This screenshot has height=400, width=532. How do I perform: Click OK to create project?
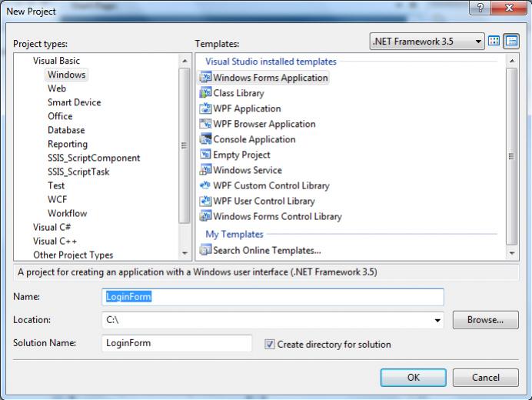414,378
